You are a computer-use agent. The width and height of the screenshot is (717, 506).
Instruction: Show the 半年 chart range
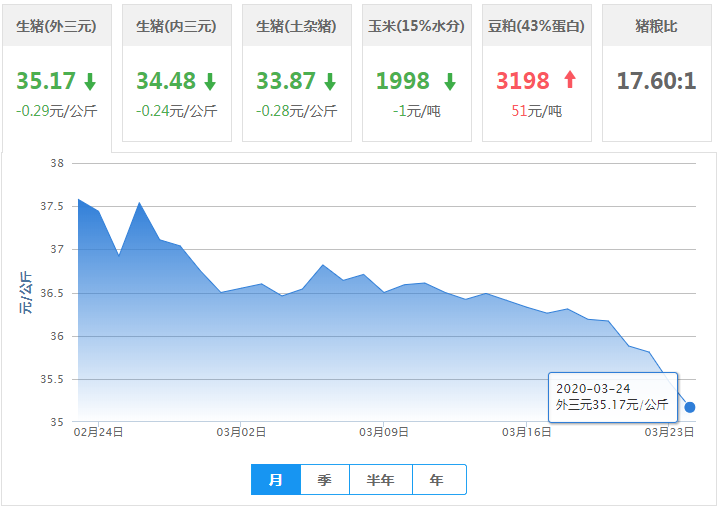click(x=380, y=480)
